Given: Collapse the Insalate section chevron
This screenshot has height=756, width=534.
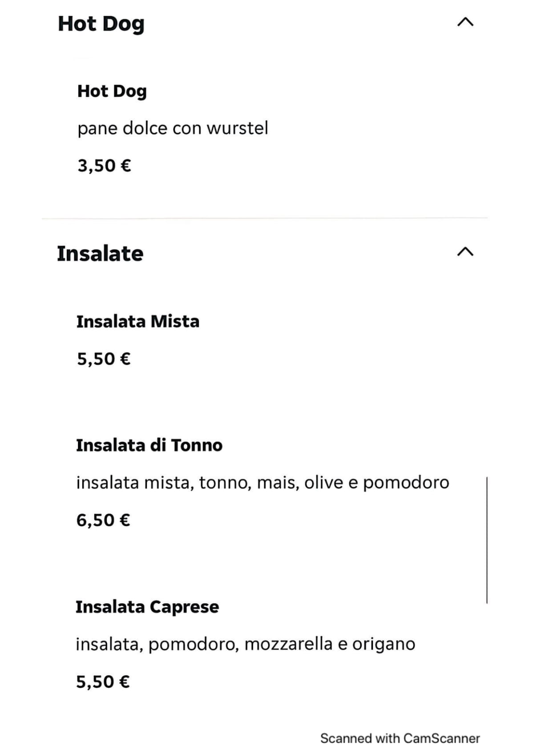Looking at the screenshot, I should coord(465,252).
